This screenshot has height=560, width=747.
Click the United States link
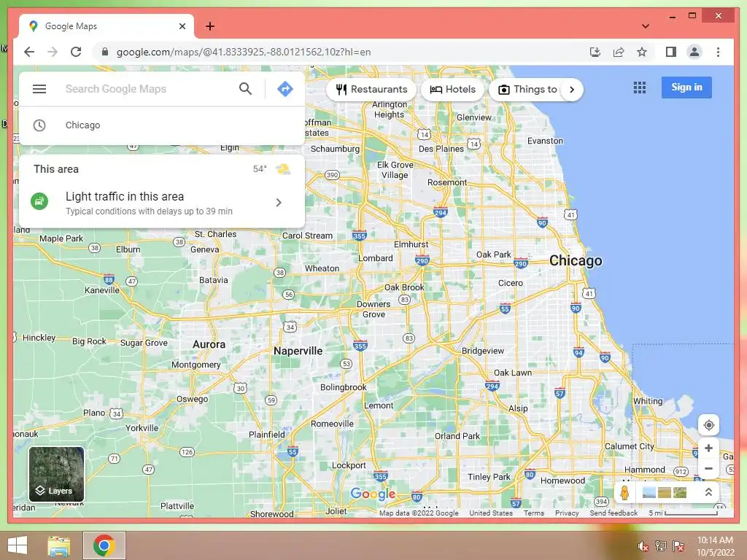point(491,513)
